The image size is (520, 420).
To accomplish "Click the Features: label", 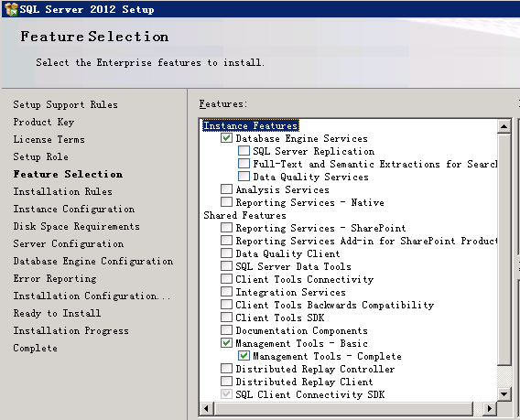I will point(223,103).
